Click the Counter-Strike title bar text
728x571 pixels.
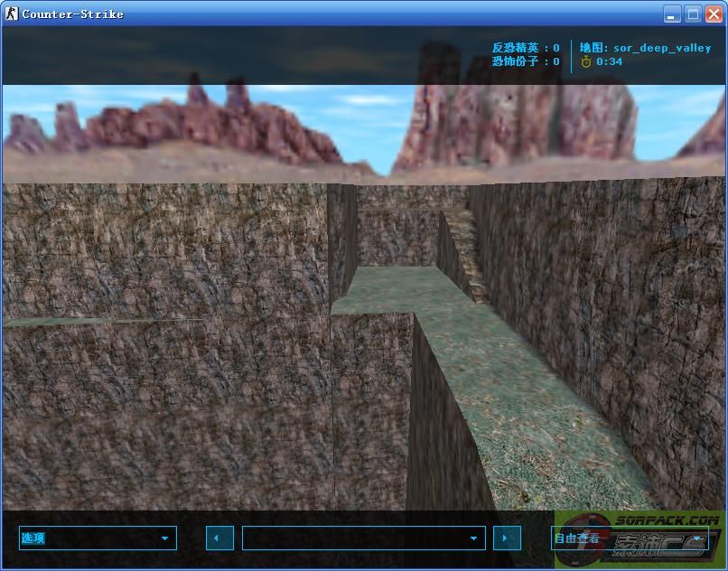pyautogui.click(x=72, y=14)
